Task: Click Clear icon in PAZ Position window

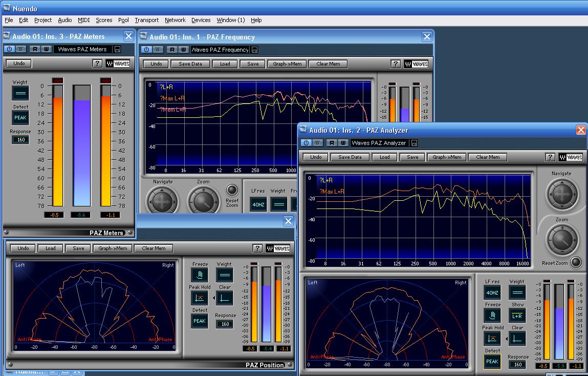Action: pyautogui.click(x=225, y=298)
